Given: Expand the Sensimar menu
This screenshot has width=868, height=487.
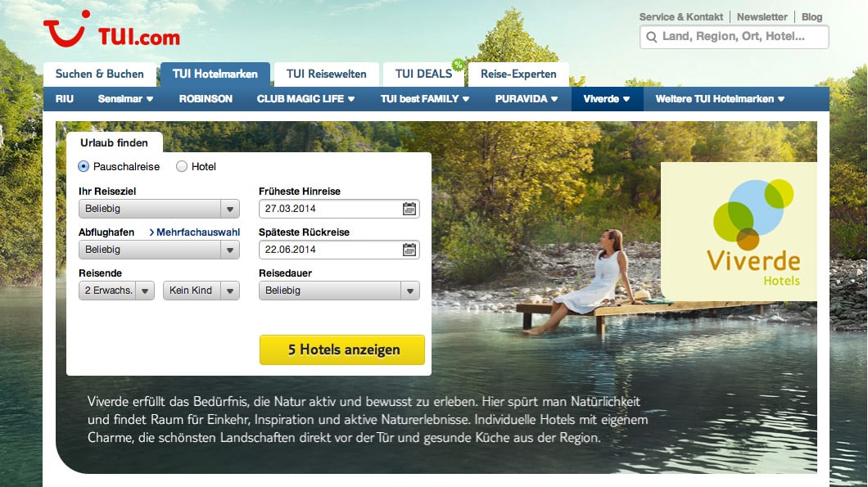Looking at the screenshot, I should pyautogui.click(x=125, y=99).
